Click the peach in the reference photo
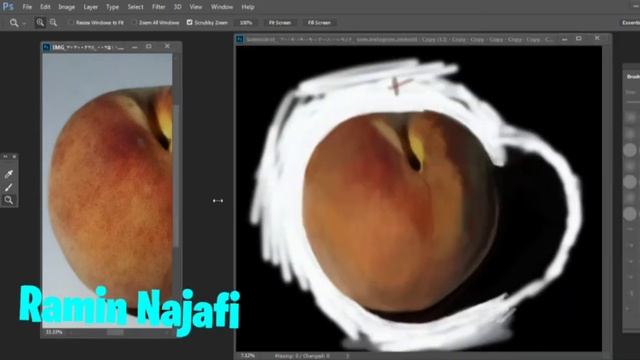The image size is (640, 360). point(111,200)
